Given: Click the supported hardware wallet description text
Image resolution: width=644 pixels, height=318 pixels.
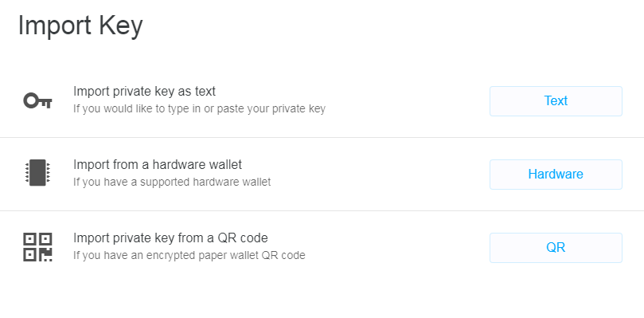Looking at the screenshot, I should click(172, 182).
